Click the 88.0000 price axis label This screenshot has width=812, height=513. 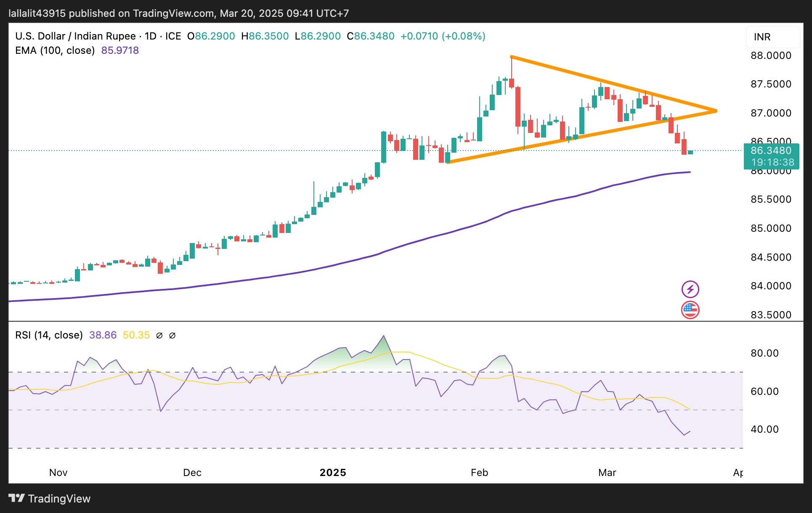[771, 56]
